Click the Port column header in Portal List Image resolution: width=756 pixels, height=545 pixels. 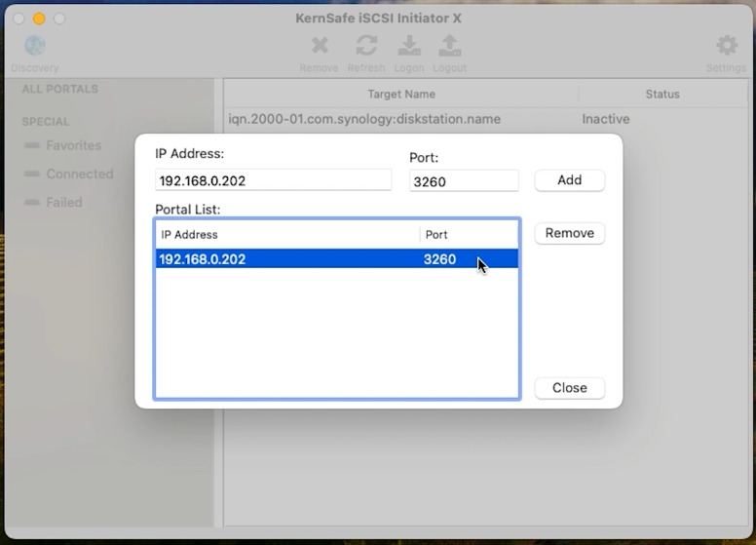click(470, 235)
